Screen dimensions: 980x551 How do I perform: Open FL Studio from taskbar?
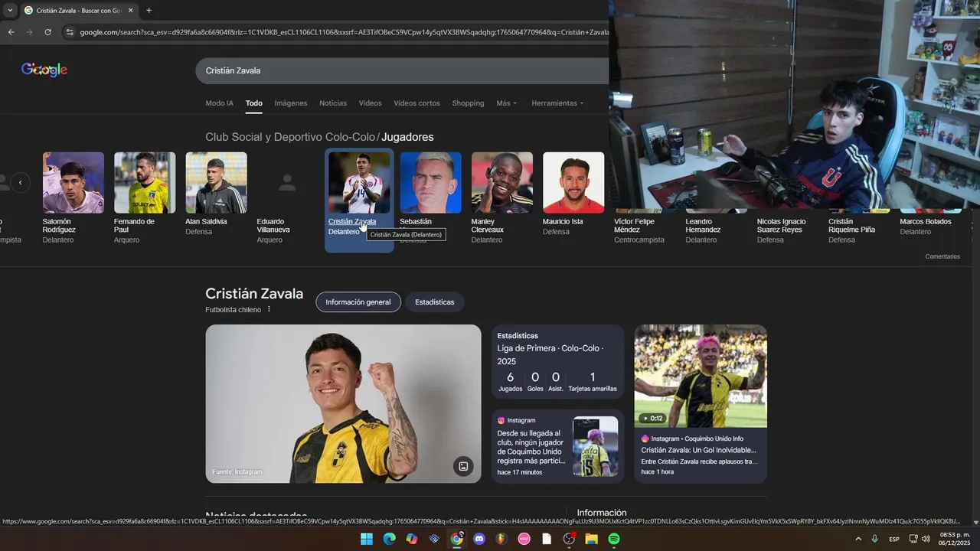501,539
